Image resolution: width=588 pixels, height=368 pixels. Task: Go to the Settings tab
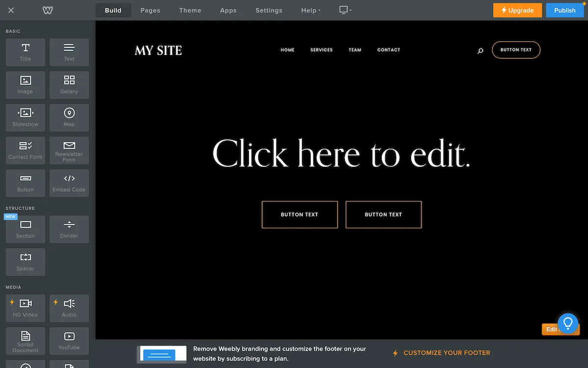269,10
